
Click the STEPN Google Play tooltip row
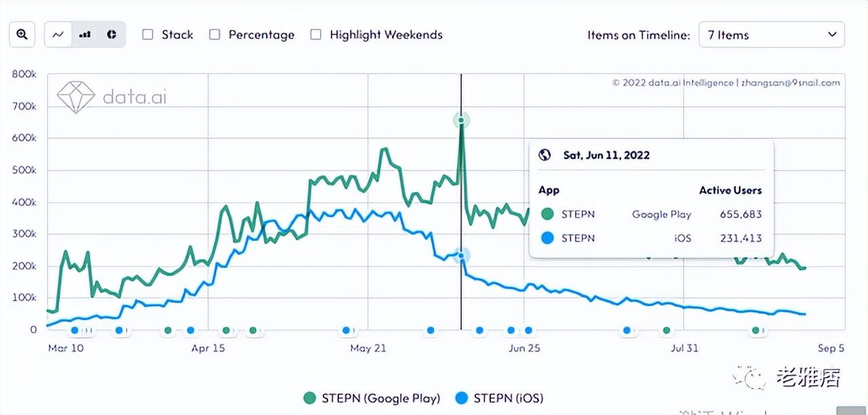click(x=651, y=214)
